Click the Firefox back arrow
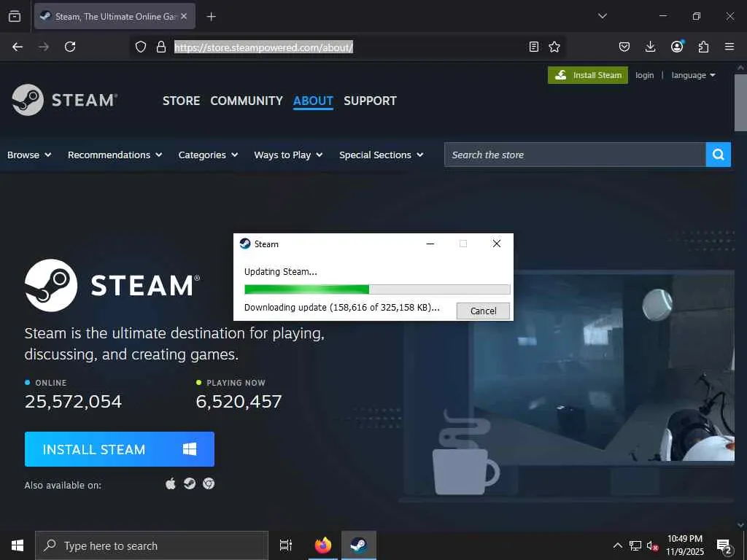This screenshot has height=560, width=747. 18,47
